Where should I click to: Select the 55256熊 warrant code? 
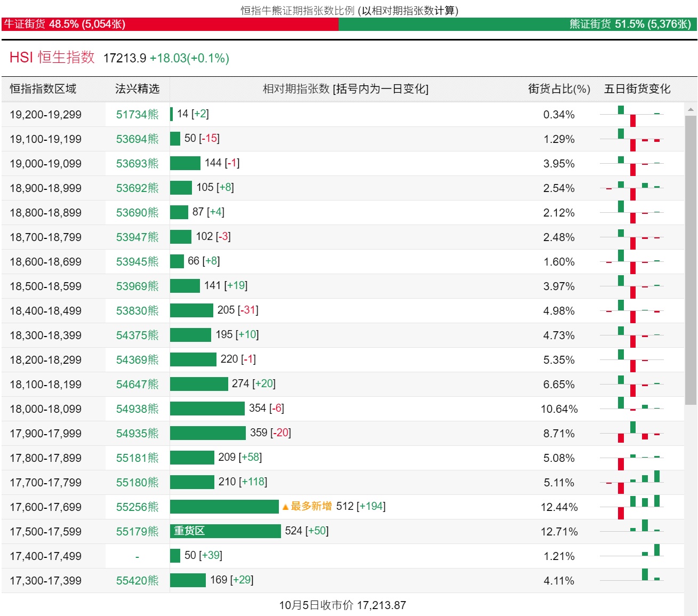pyautogui.click(x=137, y=507)
